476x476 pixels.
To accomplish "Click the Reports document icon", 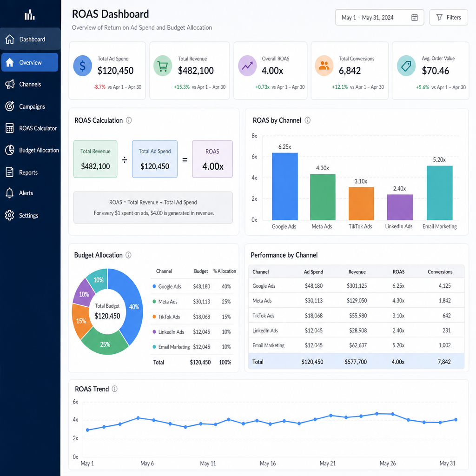I will tap(10, 172).
